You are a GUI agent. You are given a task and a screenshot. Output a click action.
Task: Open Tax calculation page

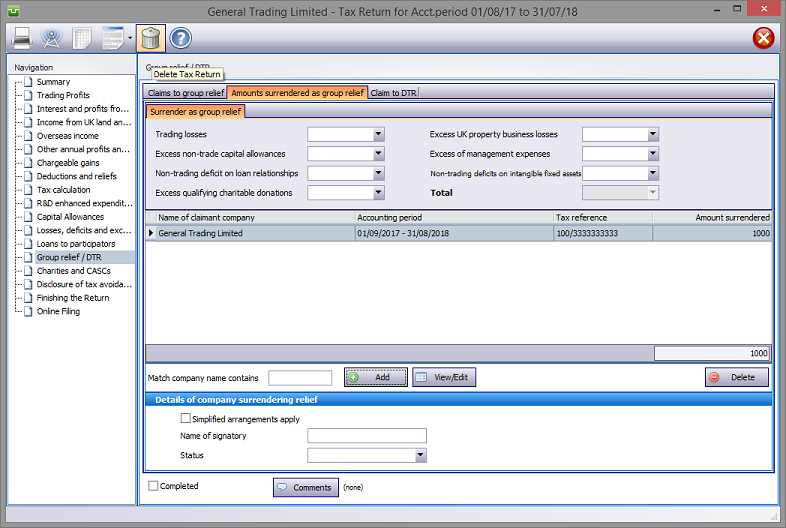tap(64, 190)
